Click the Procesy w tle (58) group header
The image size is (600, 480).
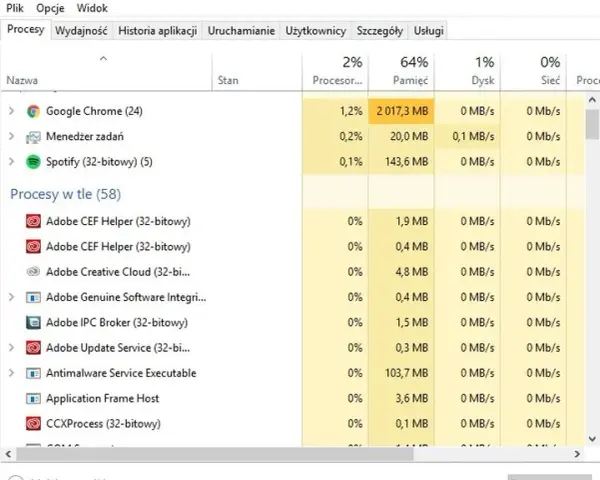[x=65, y=194]
